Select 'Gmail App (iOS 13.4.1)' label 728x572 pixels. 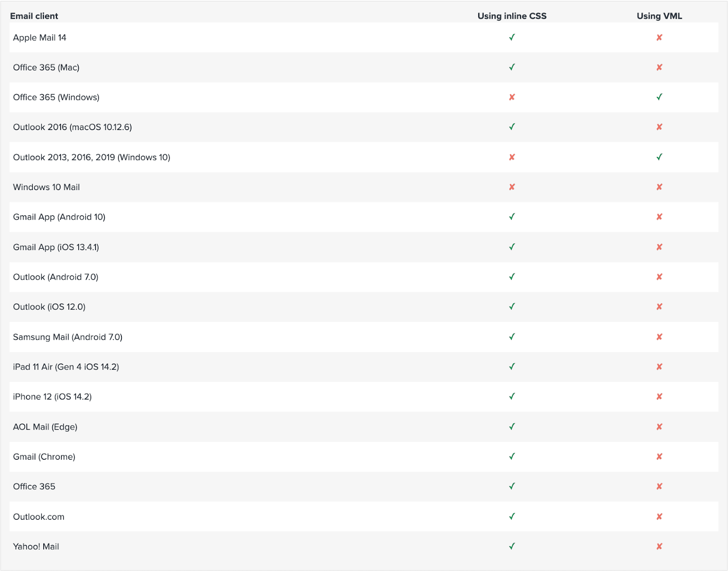click(x=56, y=247)
